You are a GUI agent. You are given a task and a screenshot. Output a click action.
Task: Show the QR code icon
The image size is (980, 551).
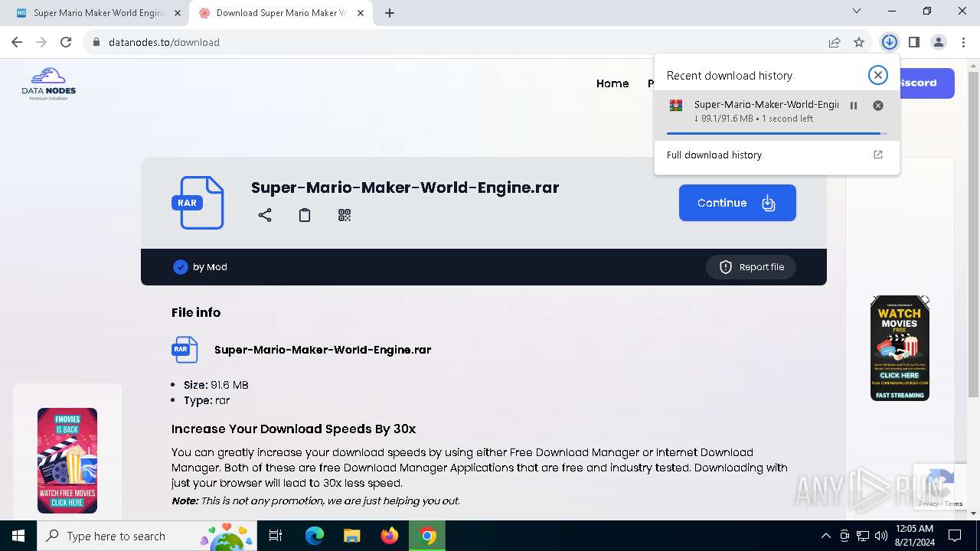coord(345,215)
